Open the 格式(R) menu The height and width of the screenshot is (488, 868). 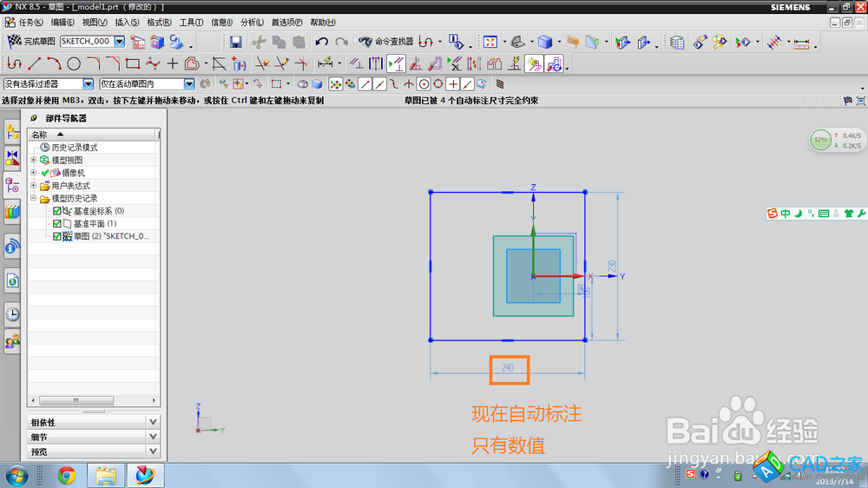(x=160, y=23)
